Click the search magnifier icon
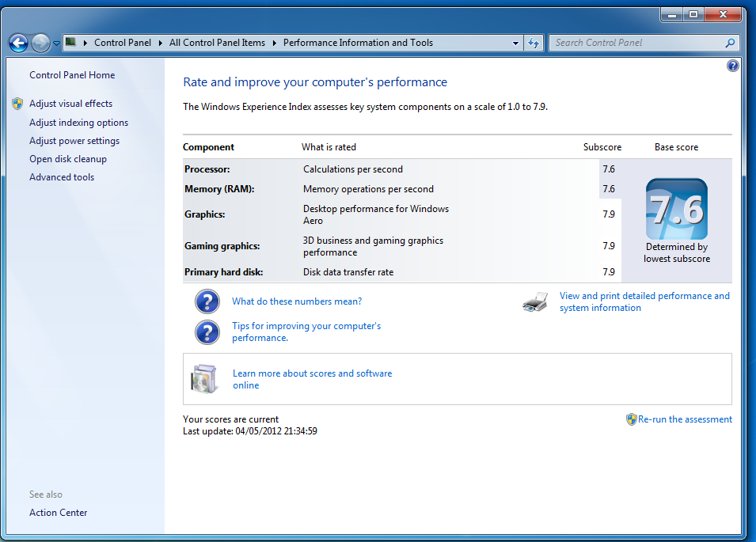756x542 pixels. (x=730, y=43)
